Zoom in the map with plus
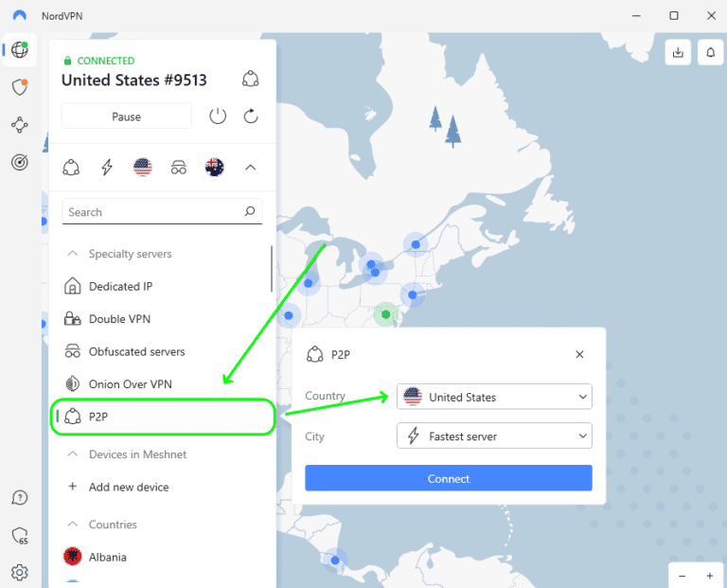Screen dimensions: 727x588 709,576
